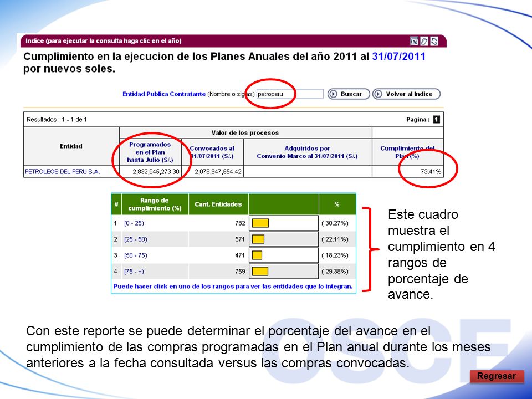Click the Rango de cumplimiento (%) header
Image resolution: width=532 pixels, height=399 pixels.
click(x=155, y=204)
